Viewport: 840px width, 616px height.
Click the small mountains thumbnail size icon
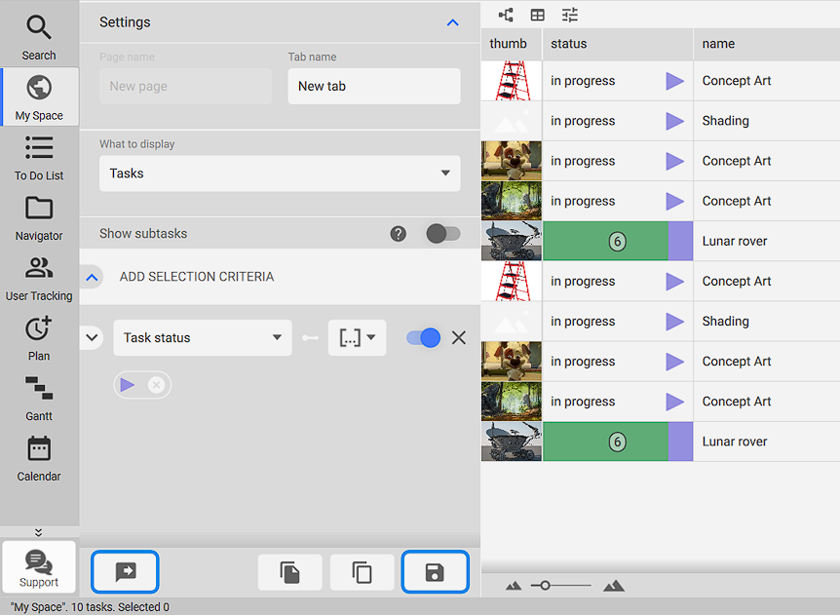click(514, 586)
